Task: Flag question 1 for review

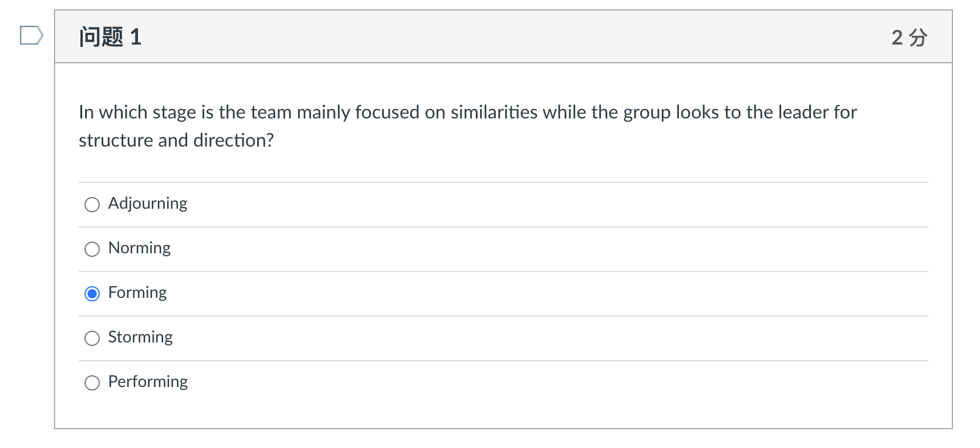Action: coord(31,36)
